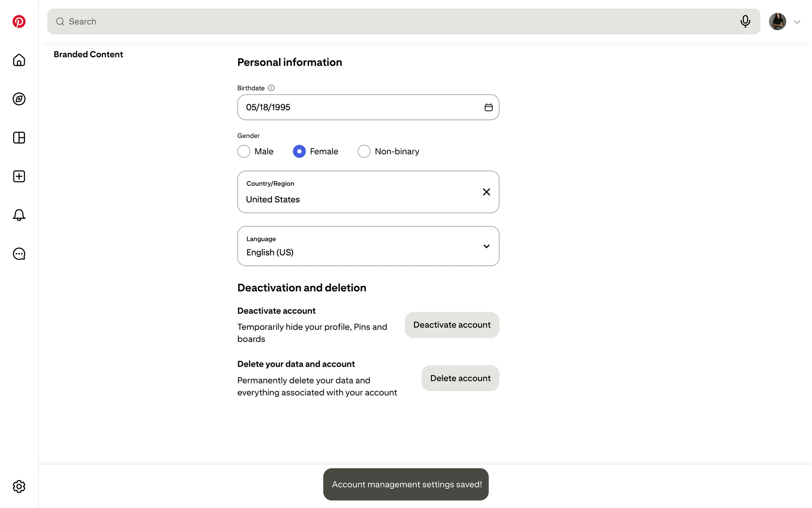Screen dimensions: 812x508
Task: Open the birthdate calendar picker
Action: pos(488,108)
